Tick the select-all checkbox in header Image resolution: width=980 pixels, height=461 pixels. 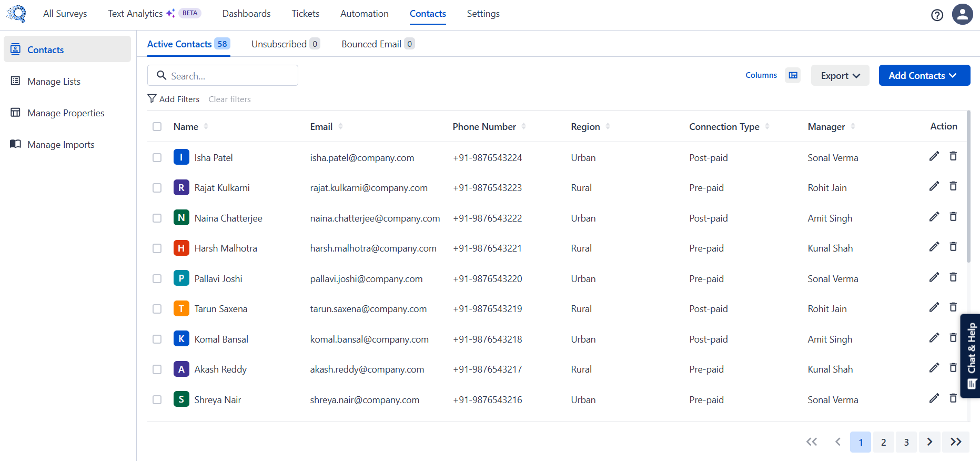tap(157, 126)
